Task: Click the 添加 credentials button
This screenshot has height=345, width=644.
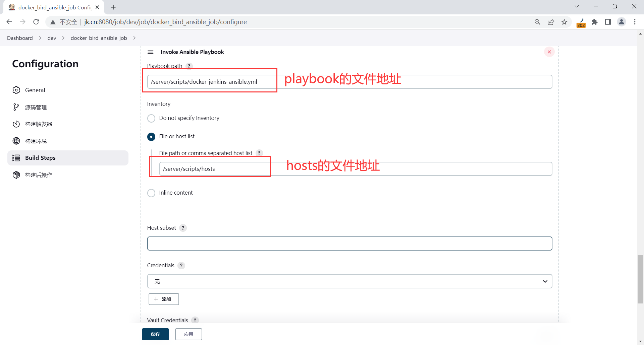Action: coord(164,299)
